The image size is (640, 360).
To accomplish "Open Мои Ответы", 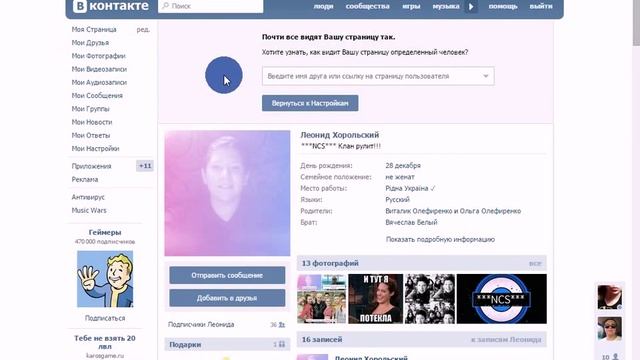I will 91,135.
